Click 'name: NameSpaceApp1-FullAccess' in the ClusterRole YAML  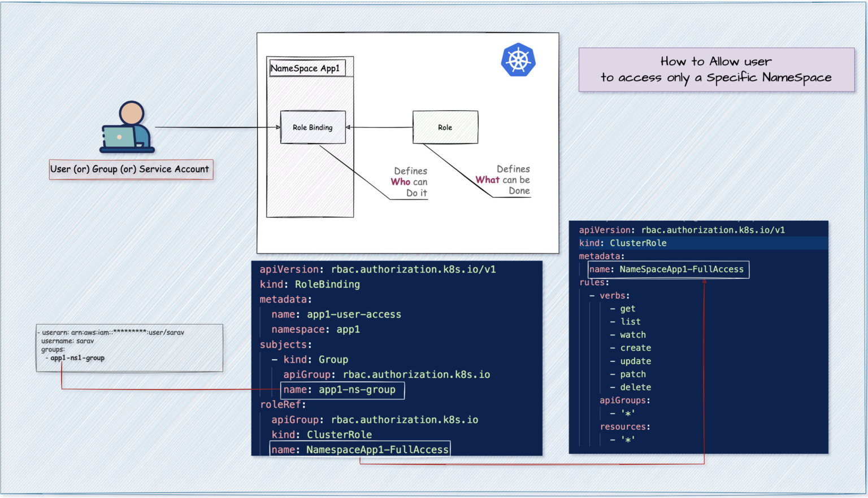click(x=668, y=269)
